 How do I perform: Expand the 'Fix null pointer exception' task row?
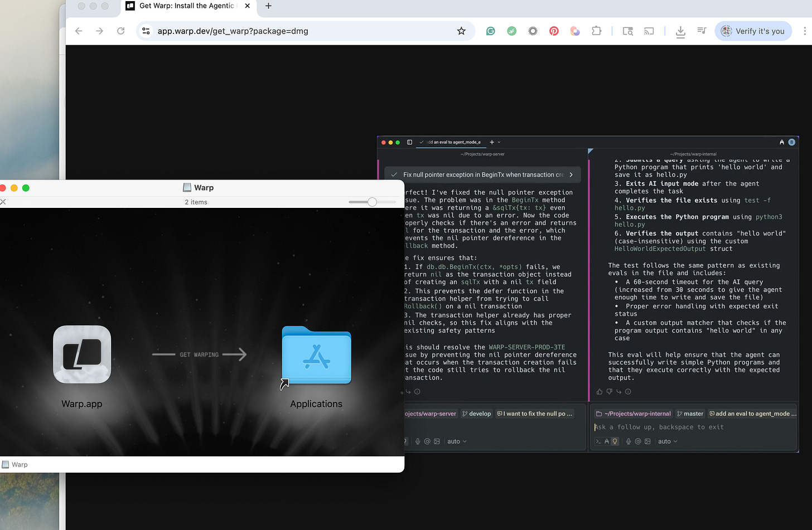click(x=482, y=174)
